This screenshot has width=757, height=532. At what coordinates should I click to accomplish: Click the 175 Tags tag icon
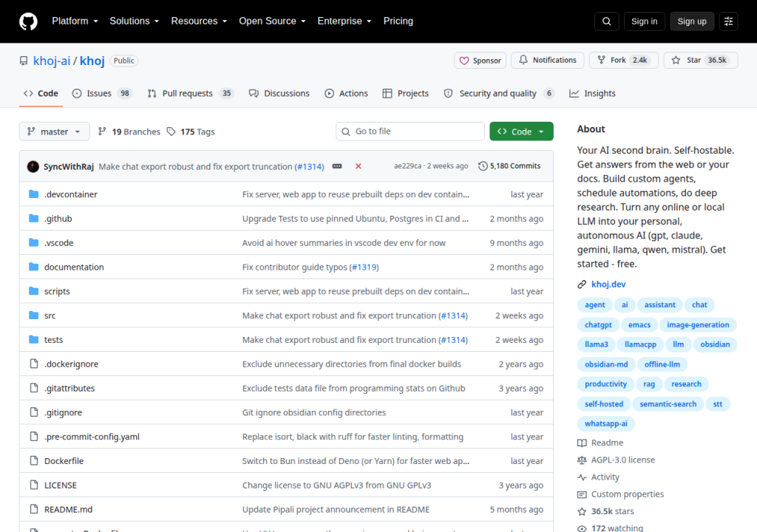tap(171, 132)
